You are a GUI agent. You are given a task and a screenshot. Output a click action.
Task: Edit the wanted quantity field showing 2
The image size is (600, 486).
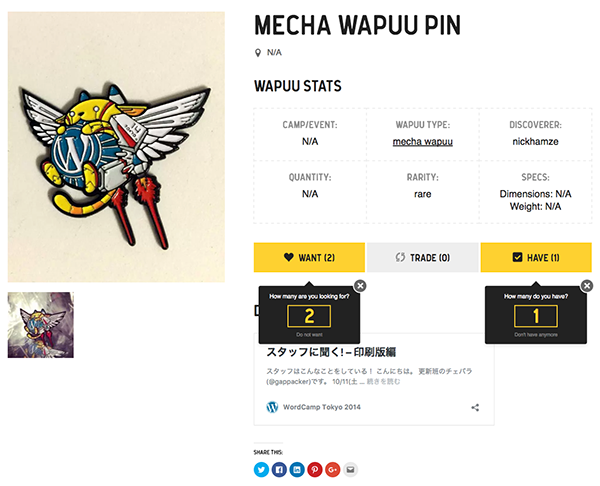tap(309, 316)
